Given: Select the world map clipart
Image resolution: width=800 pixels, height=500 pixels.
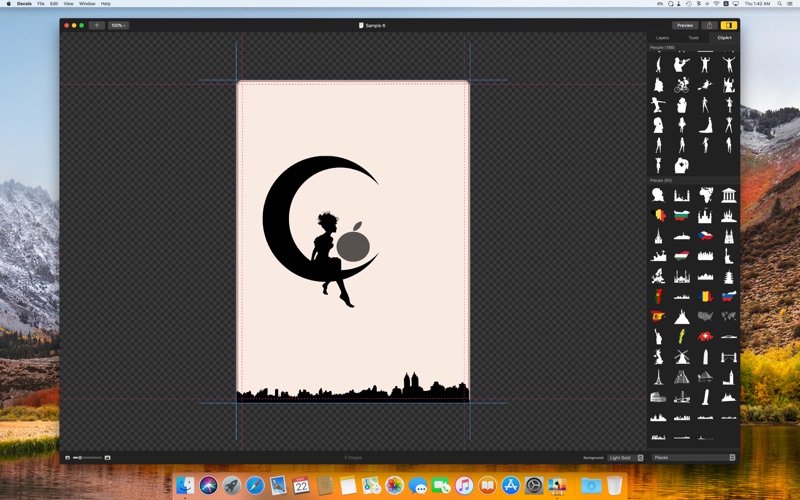Looking at the screenshot, I should click(729, 316).
